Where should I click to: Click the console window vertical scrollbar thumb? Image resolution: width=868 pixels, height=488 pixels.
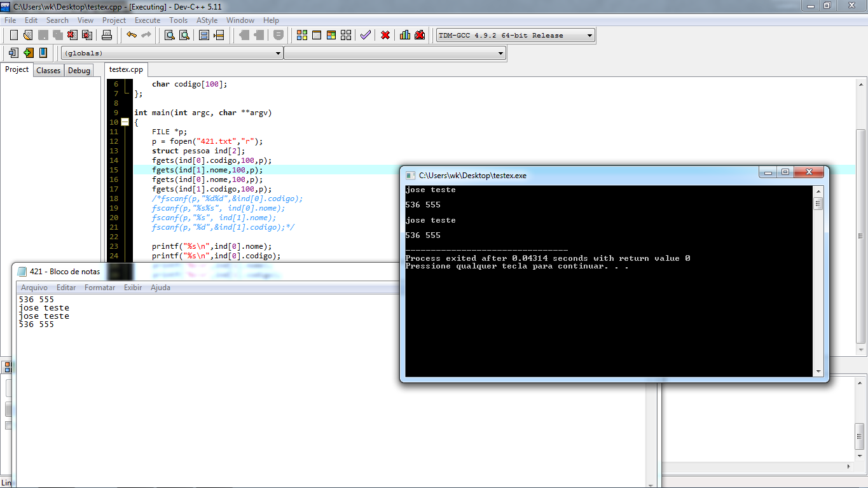click(x=818, y=204)
